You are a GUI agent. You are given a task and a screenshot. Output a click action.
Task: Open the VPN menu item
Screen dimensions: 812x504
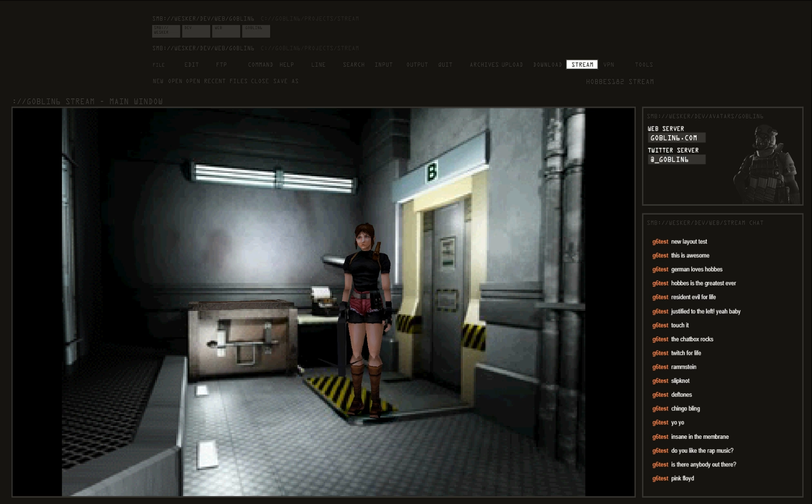coord(609,65)
